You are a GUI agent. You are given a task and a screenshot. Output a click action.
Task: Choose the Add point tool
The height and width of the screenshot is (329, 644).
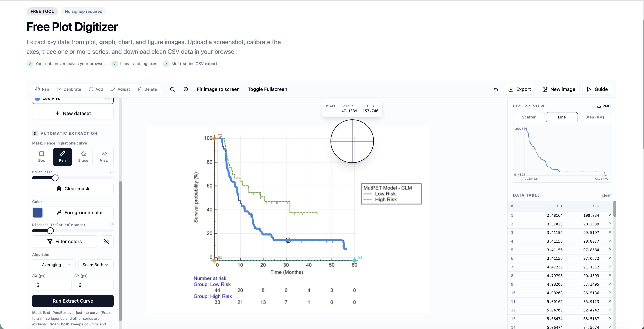(96, 89)
